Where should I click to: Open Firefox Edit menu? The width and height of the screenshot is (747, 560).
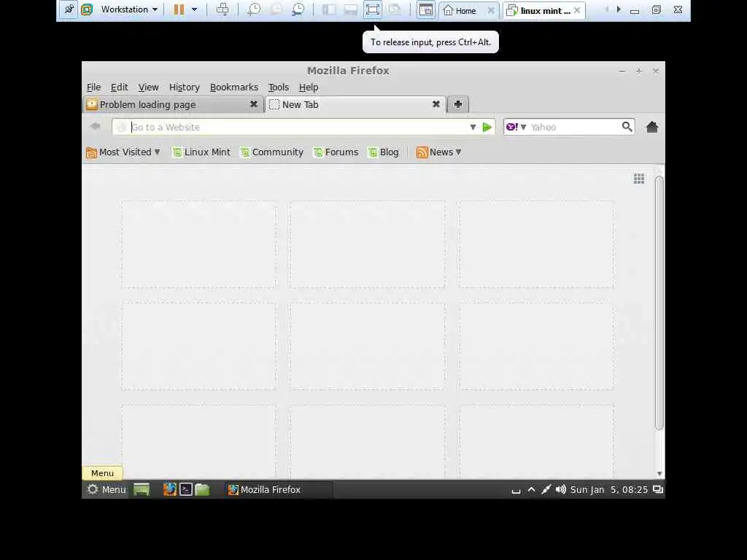[120, 87]
